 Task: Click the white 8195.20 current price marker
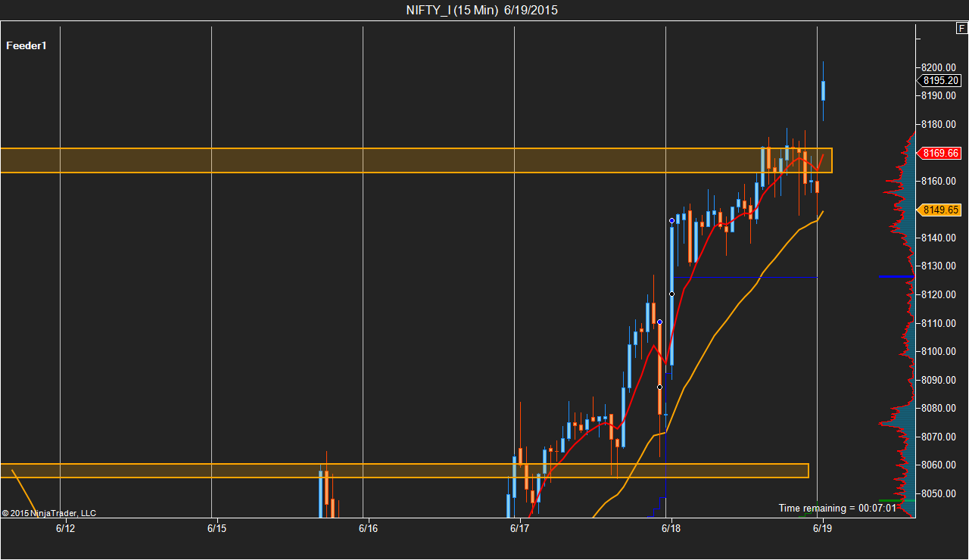pos(939,80)
